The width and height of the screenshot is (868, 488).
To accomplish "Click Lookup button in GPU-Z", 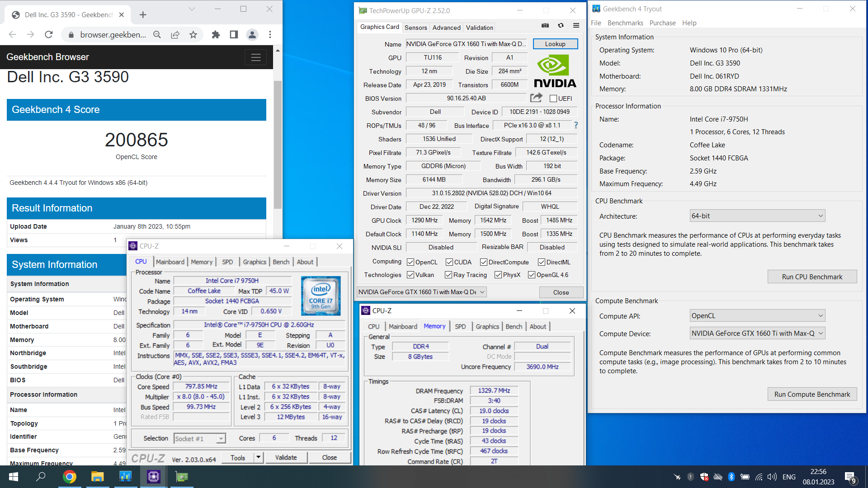I will click(555, 44).
